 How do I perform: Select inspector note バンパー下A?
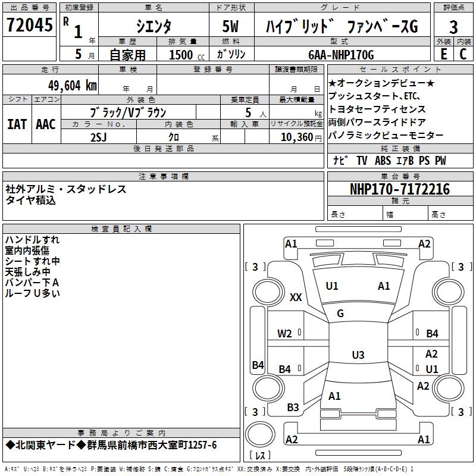pos(32,282)
